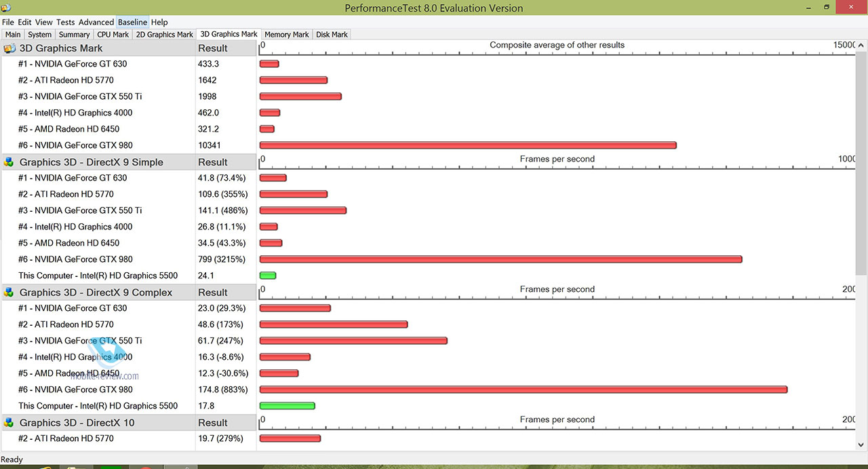The image size is (868, 469).
Task: Select the 10341 result value
Action: (x=210, y=145)
